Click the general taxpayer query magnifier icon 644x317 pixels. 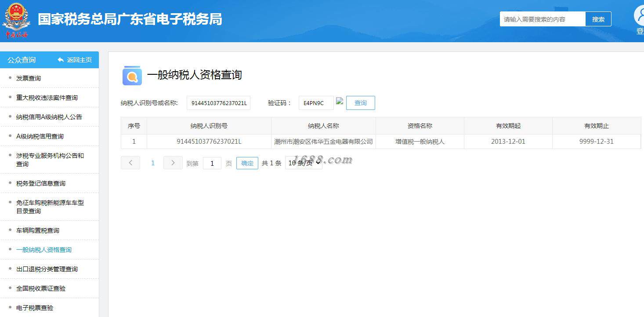point(132,76)
